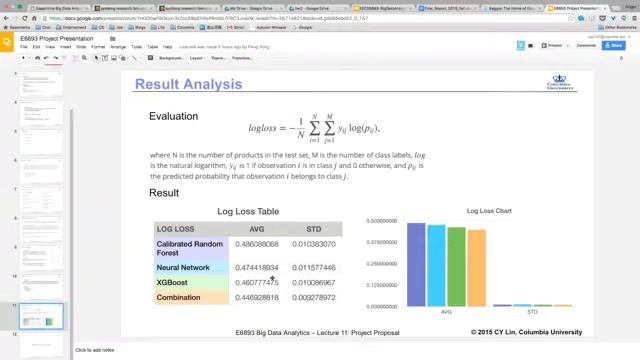The image size is (640, 360).
Task: Select the arrow cursor select tool
Action: pos(96,58)
